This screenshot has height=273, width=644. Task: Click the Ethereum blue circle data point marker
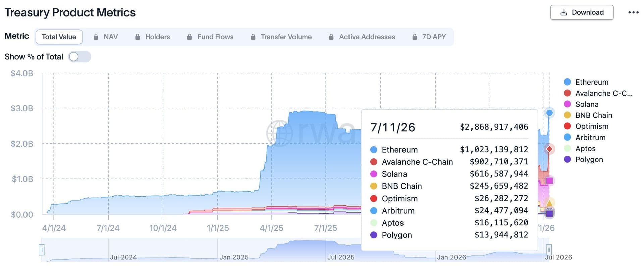click(549, 113)
